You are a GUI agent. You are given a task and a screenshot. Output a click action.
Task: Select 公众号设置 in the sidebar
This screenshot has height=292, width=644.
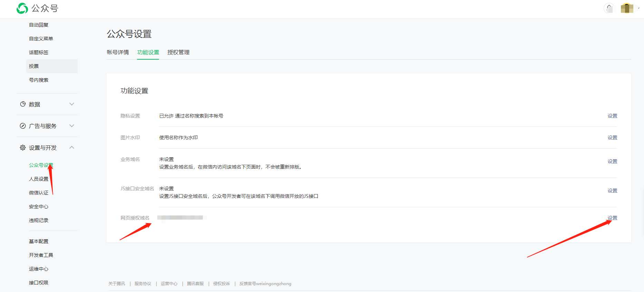[41, 165]
